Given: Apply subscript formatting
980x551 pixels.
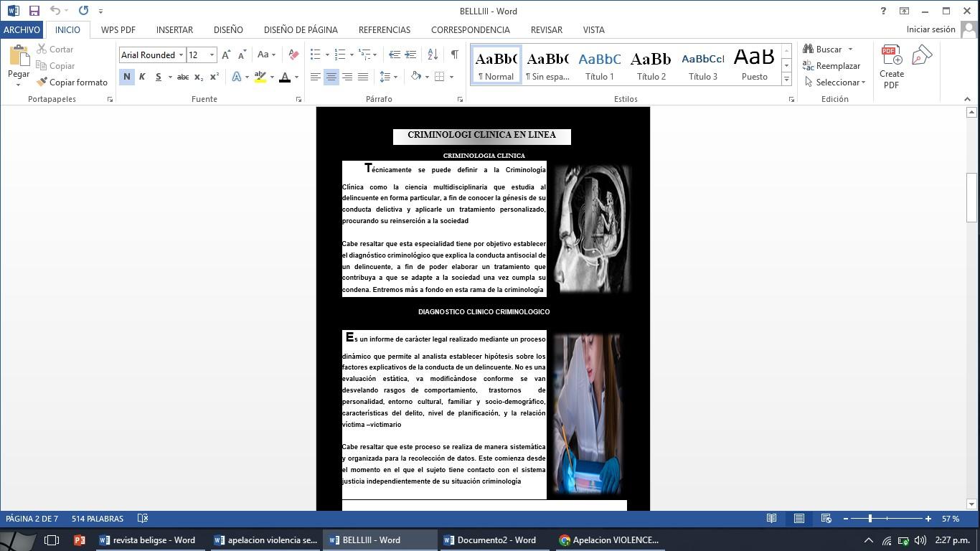Looking at the screenshot, I should pos(199,77).
